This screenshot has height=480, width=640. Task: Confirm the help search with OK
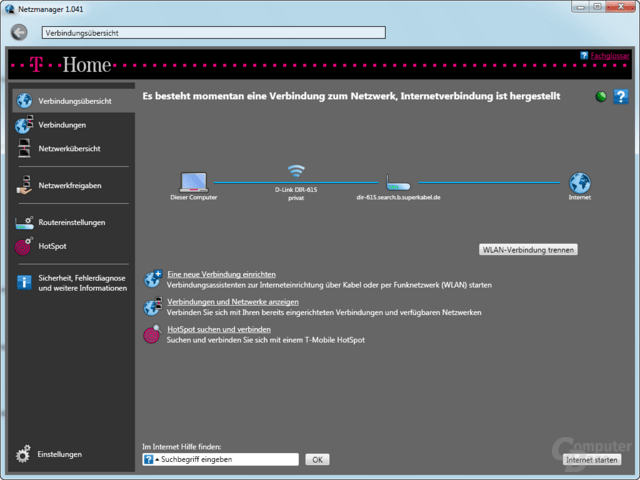pyautogui.click(x=318, y=460)
